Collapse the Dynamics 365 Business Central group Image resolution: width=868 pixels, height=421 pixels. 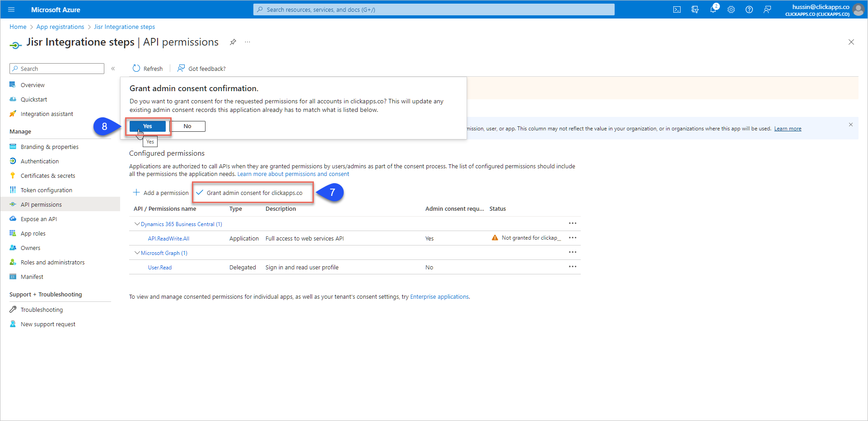point(137,224)
